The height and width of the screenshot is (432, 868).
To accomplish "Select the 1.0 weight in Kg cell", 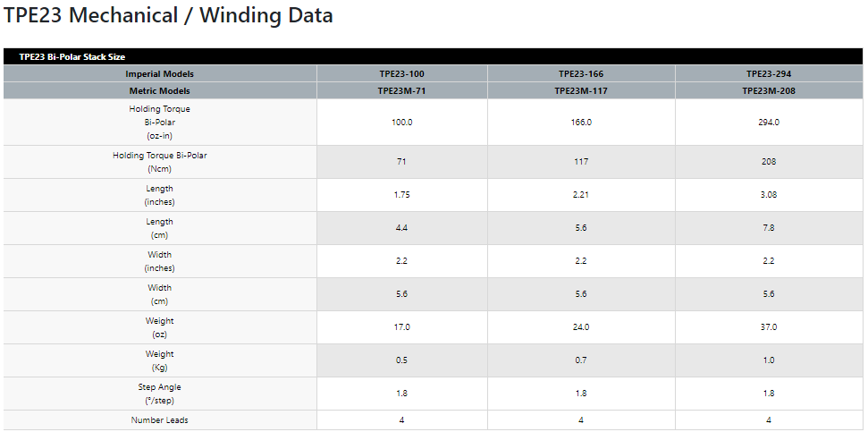I will click(769, 360).
